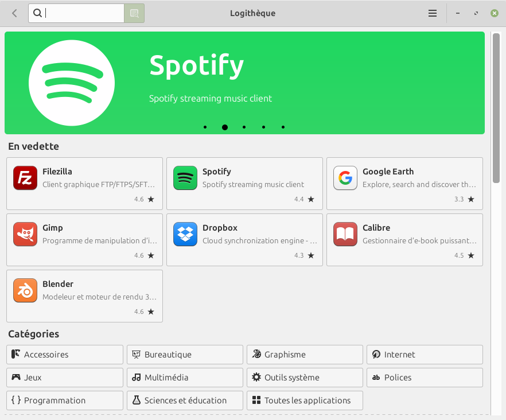
Task: Jump to the last banner slide dot
Action: [x=283, y=127]
